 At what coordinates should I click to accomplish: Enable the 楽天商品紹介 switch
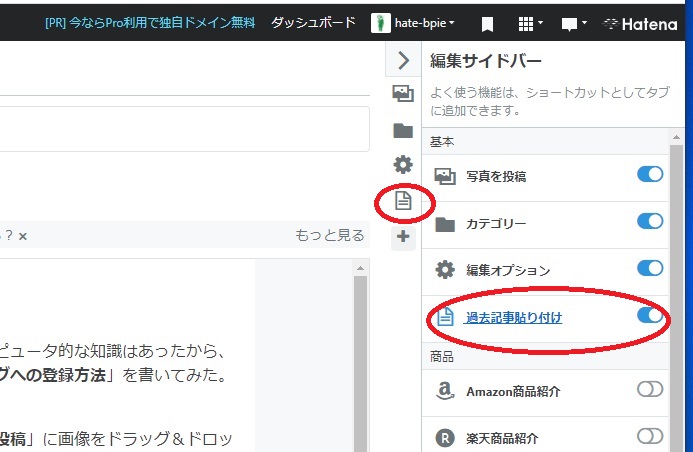tap(650, 436)
